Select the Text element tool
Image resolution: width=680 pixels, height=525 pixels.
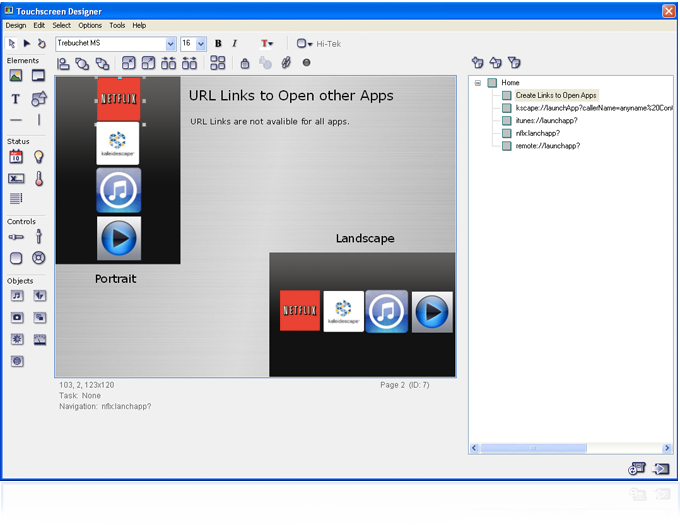[16, 99]
